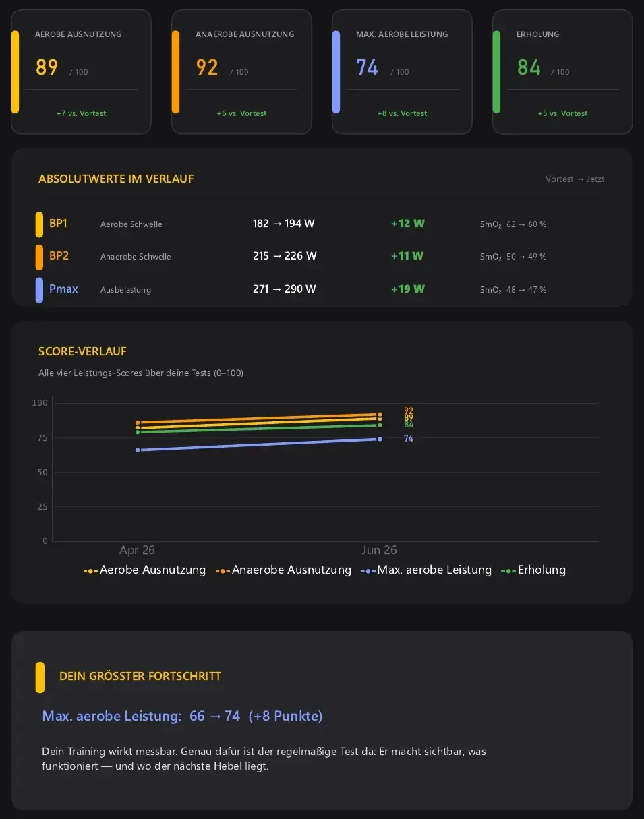This screenshot has width=644, height=819.
Task: Select the "+19 W" gain value
Action: [408, 289]
